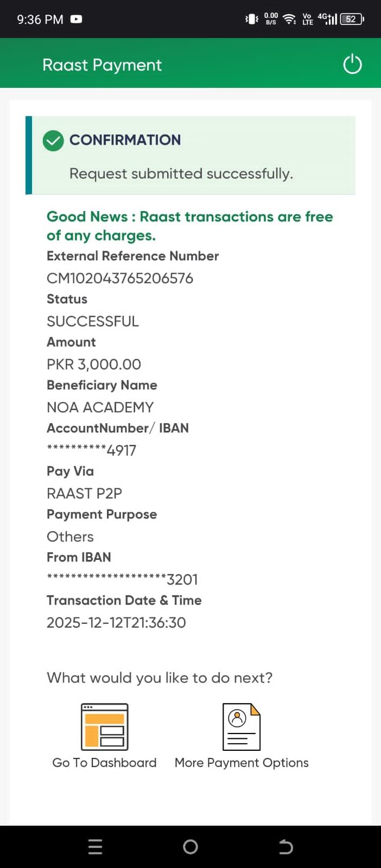The width and height of the screenshot is (381, 868).
Task: Tap the vibrate mode status icon
Action: (252, 19)
